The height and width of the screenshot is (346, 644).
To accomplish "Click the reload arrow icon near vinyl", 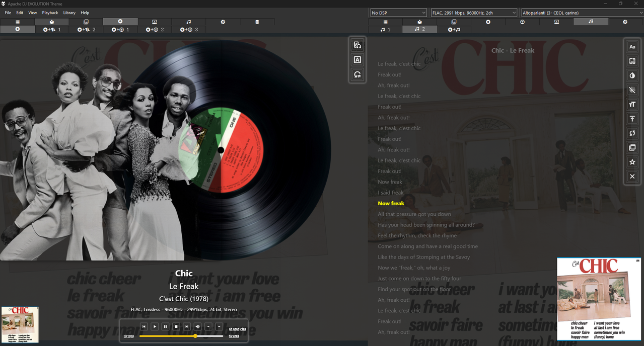I will point(357,74).
